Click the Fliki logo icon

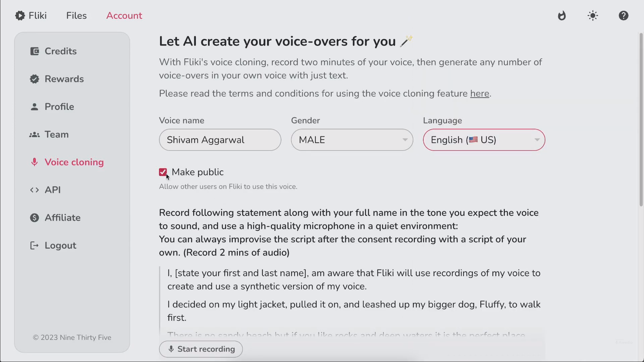20,15
